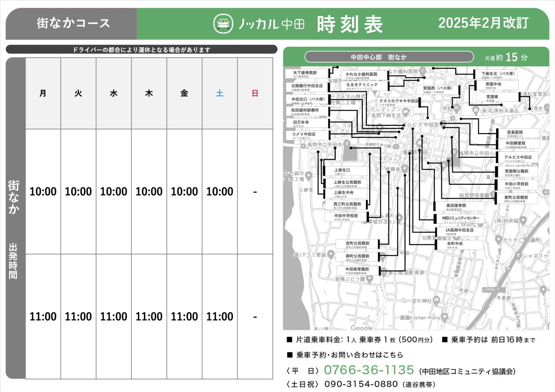Select the 10:00 cell under 土

coord(220,192)
